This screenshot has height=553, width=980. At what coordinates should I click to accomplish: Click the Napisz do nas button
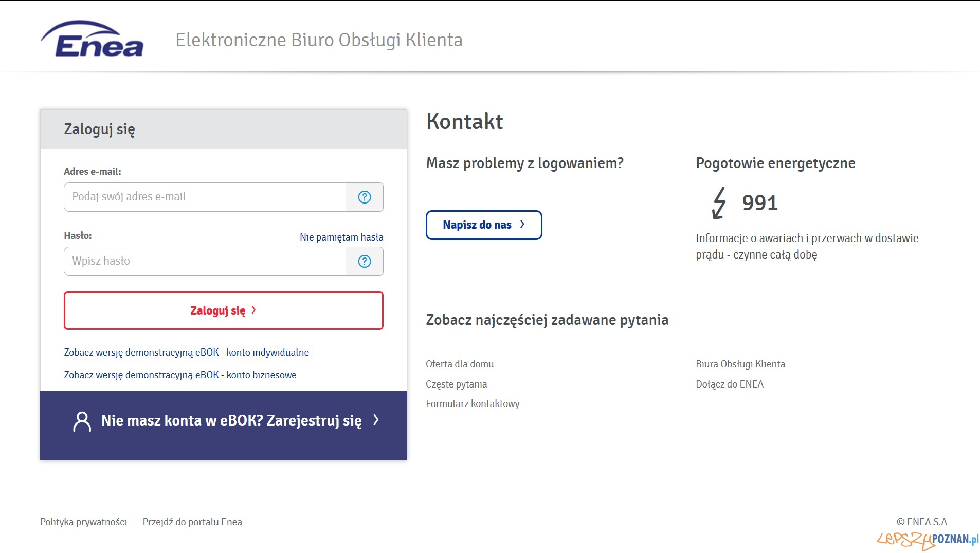[483, 225]
